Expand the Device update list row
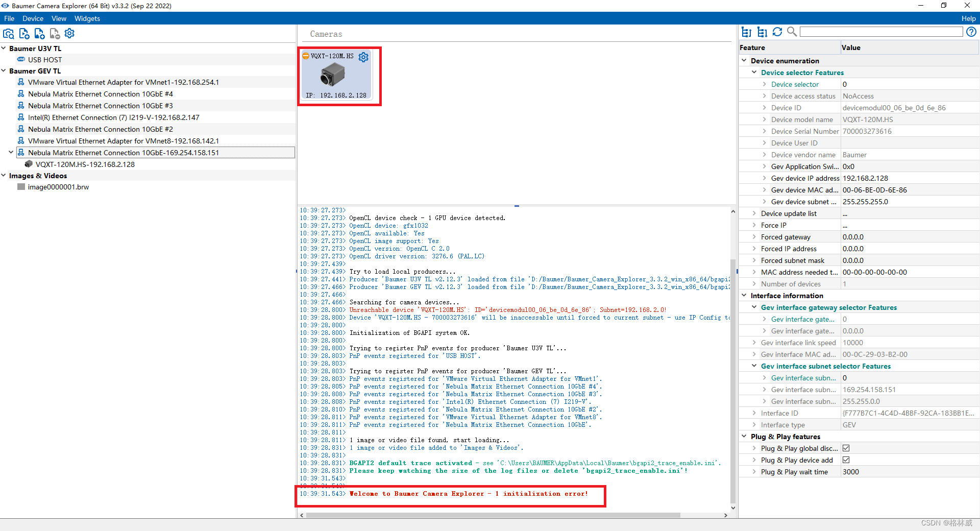980x531 pixels. click(754, 213)
